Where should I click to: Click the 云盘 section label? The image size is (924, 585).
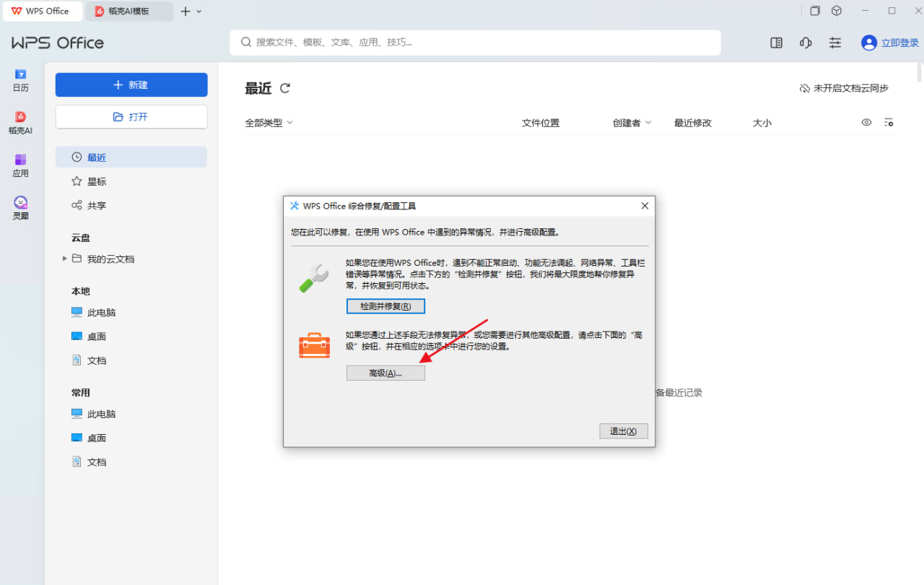(81, 238)
